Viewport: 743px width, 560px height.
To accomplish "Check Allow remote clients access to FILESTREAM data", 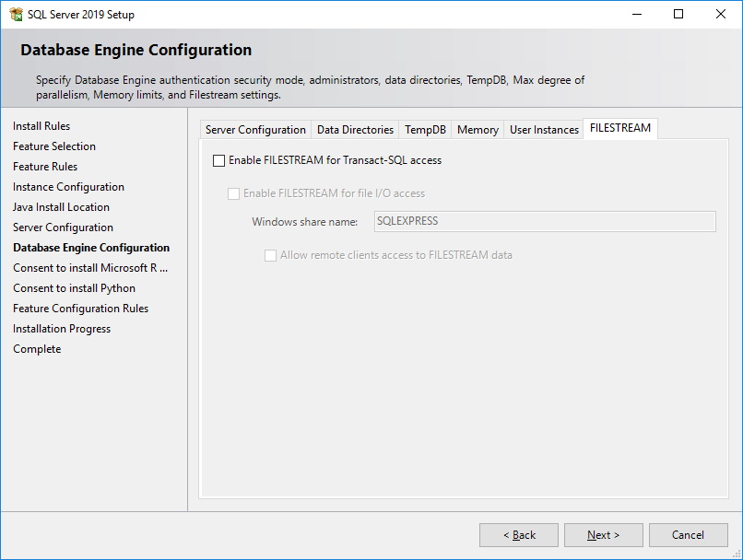I will 271,256.
